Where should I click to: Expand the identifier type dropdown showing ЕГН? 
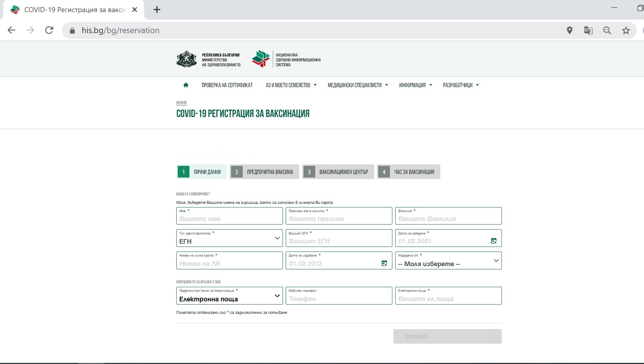[x=229, y=238]
